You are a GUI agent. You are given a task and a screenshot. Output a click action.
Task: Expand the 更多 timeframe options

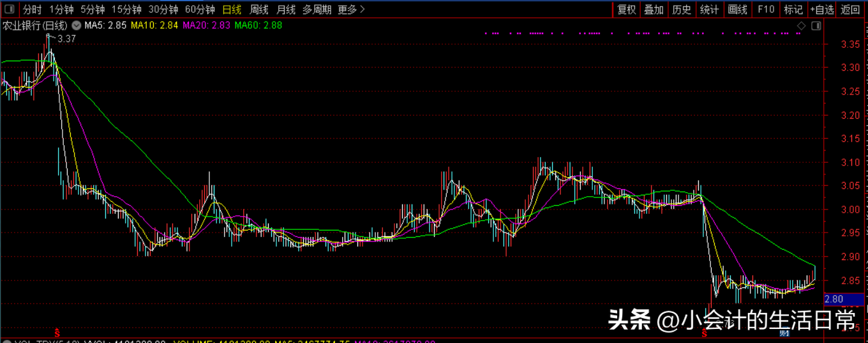[x=351, y=10]
